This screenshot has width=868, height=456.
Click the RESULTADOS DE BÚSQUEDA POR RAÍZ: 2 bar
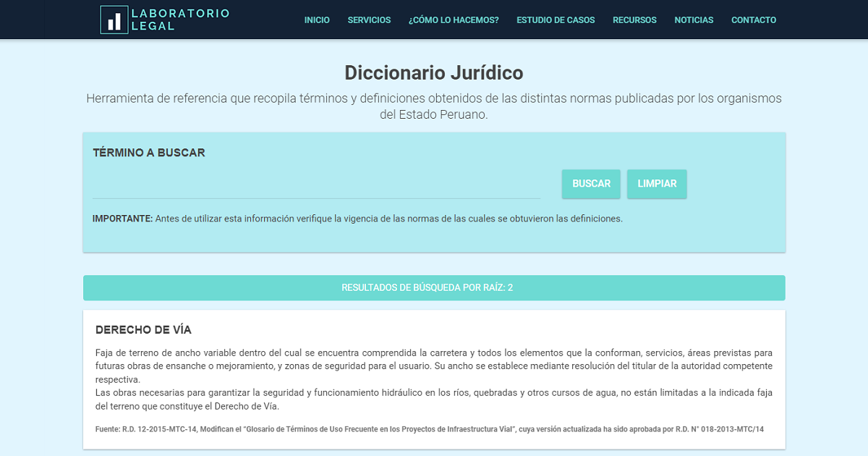(x=434, y=288)
